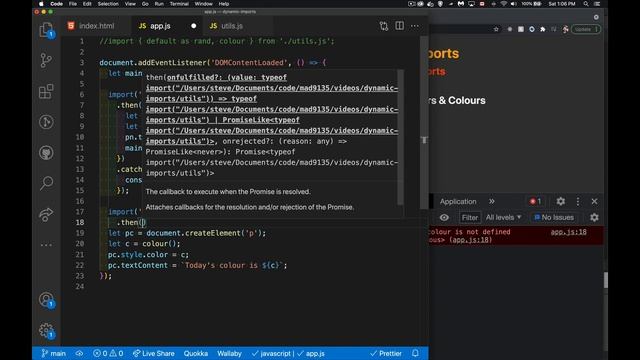
Task: Click the Open Changes compare icon
Action: (384, 26)
